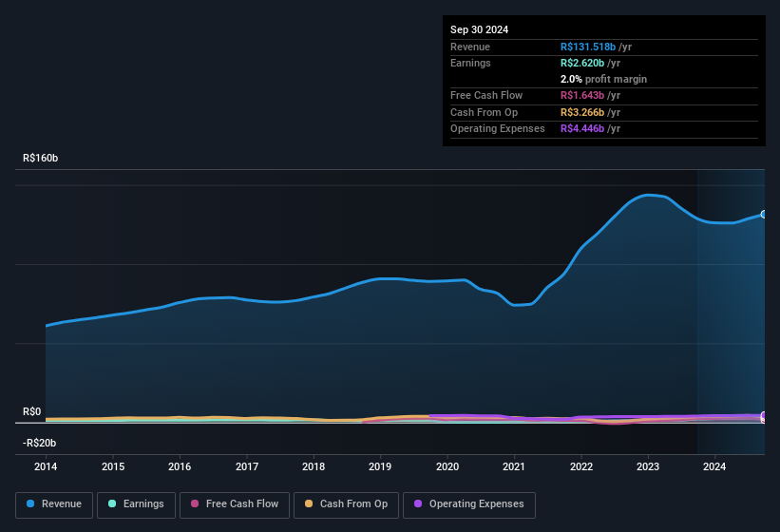This screenshot has width=780, height=532.
Task: Click the revenue line endpoint marker
Action: click(764, 215)
